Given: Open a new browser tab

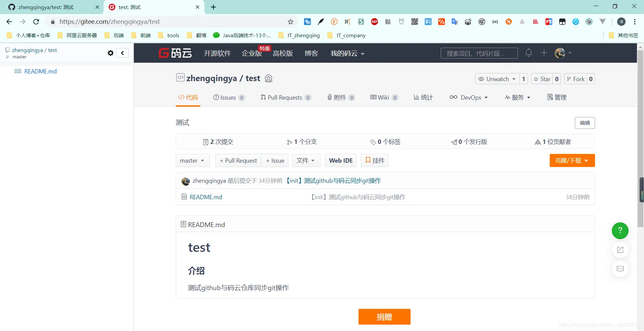Looking at the screenshot, I should pyautogui.click(x=213, y=7).
